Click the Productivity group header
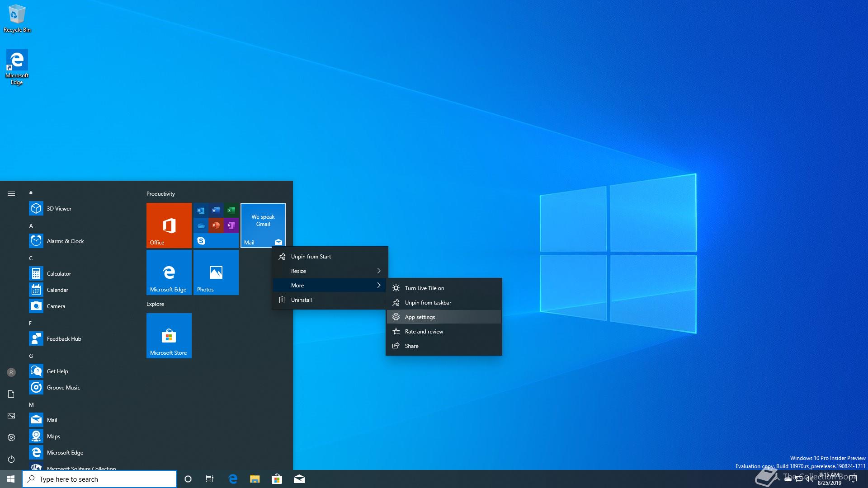 coord(160,194)
